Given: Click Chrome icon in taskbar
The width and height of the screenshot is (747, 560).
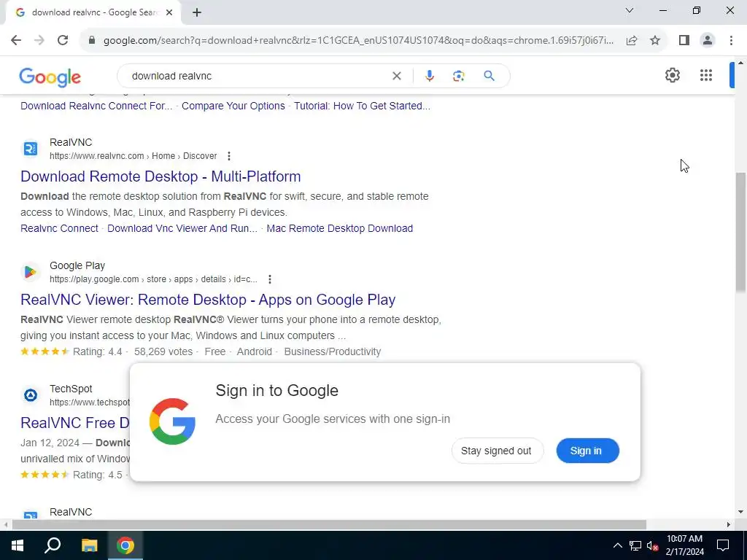Looking at the screenshot, I should coord(125,545).
